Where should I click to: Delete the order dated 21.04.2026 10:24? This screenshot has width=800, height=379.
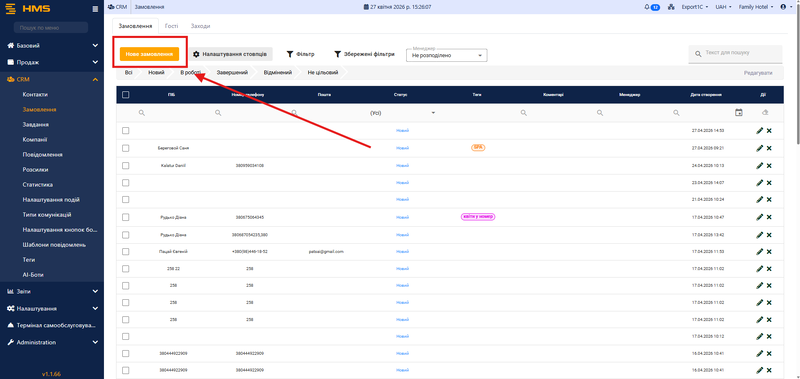click(x=769, y=199)
